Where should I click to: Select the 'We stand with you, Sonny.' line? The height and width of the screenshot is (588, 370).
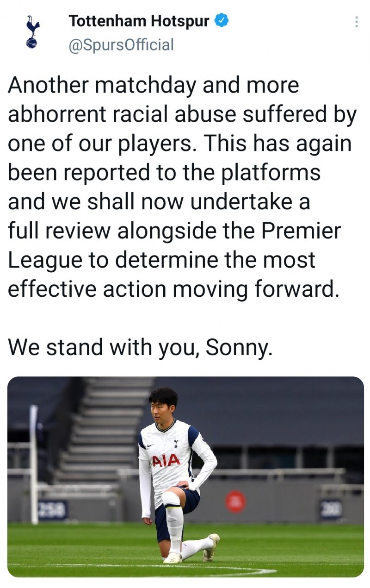tap(140, 348)
